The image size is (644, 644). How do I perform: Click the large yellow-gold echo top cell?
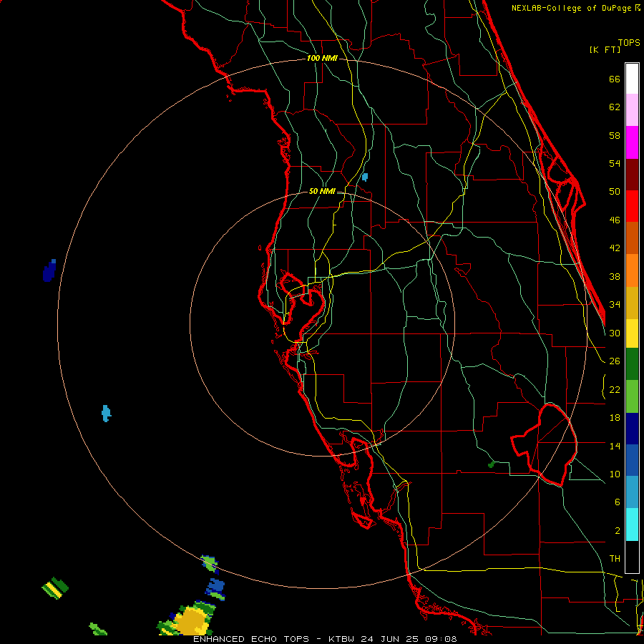(x=191, y=619)
